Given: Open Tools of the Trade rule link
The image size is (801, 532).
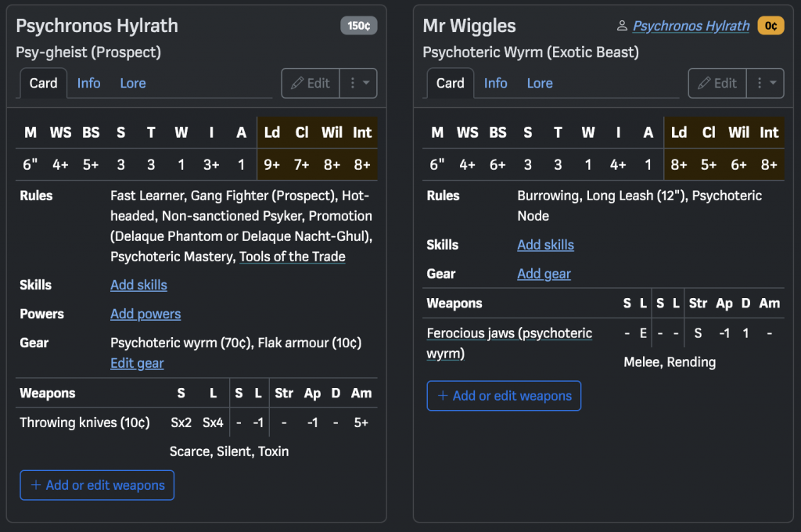Looking at the screenshot, I should click(x=292, y=257).
